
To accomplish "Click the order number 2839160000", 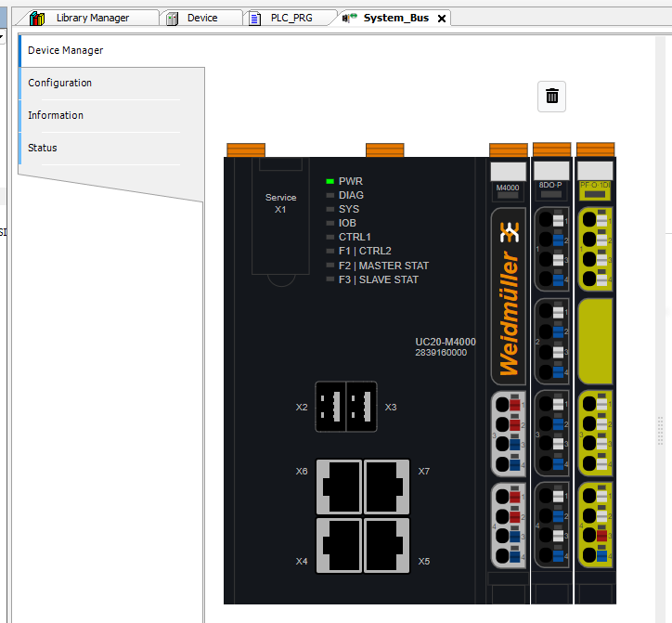I will pyautogui.click(x=441, y=353).
